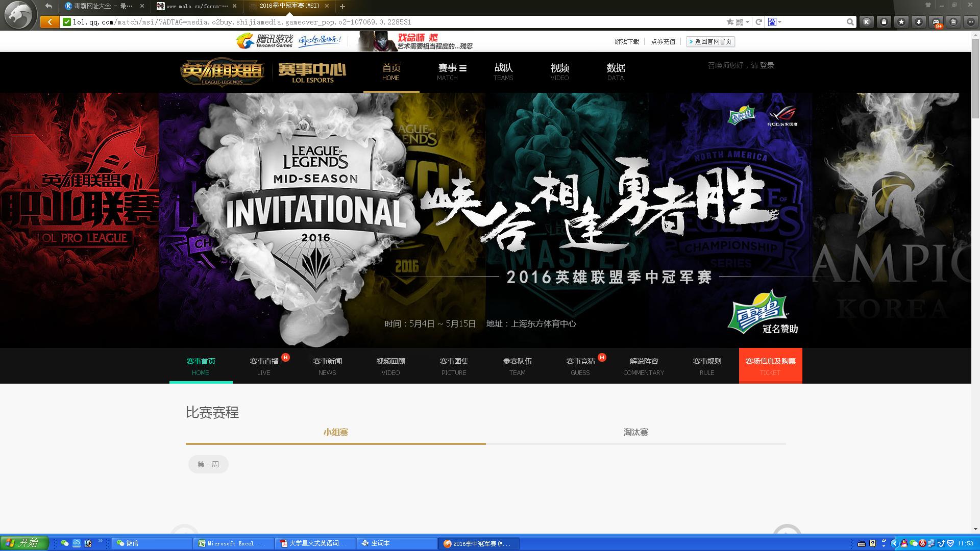The image size is (980, 551).
Task: Click the 第一周 week selector pill
Action: pyautogui.click(x=208, y=464)
